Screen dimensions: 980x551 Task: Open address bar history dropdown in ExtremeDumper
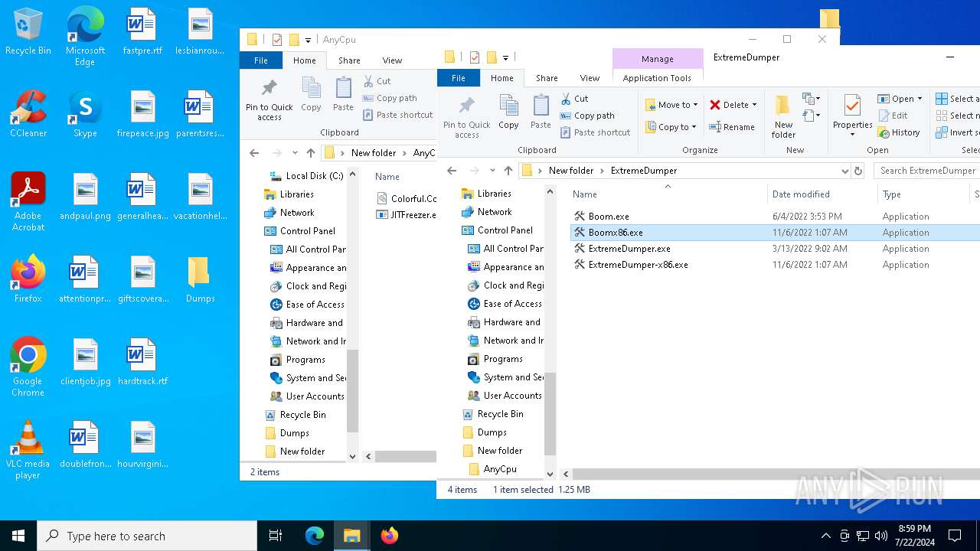(844, 171)
